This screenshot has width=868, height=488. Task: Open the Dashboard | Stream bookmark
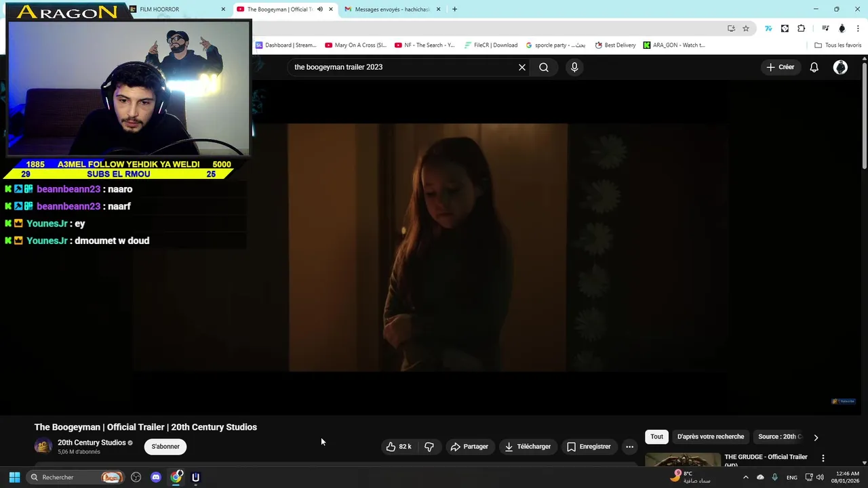tap(285, 45)
